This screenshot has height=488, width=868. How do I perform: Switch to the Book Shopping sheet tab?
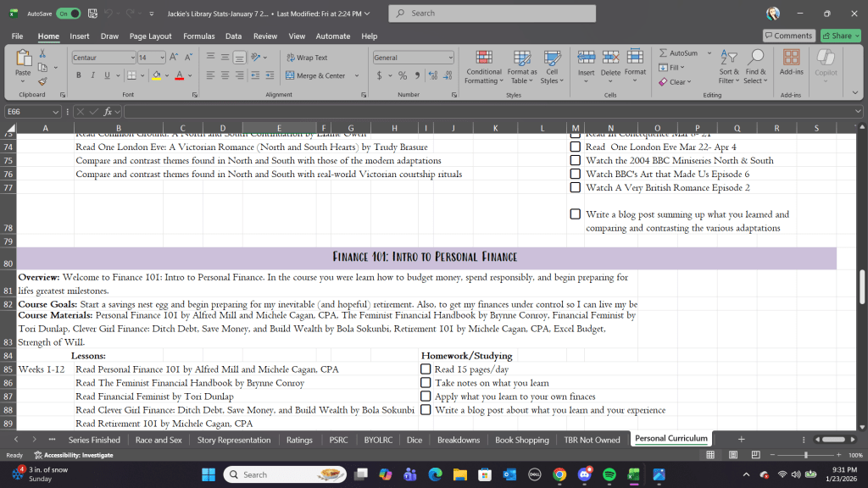[x=521, y=440]
